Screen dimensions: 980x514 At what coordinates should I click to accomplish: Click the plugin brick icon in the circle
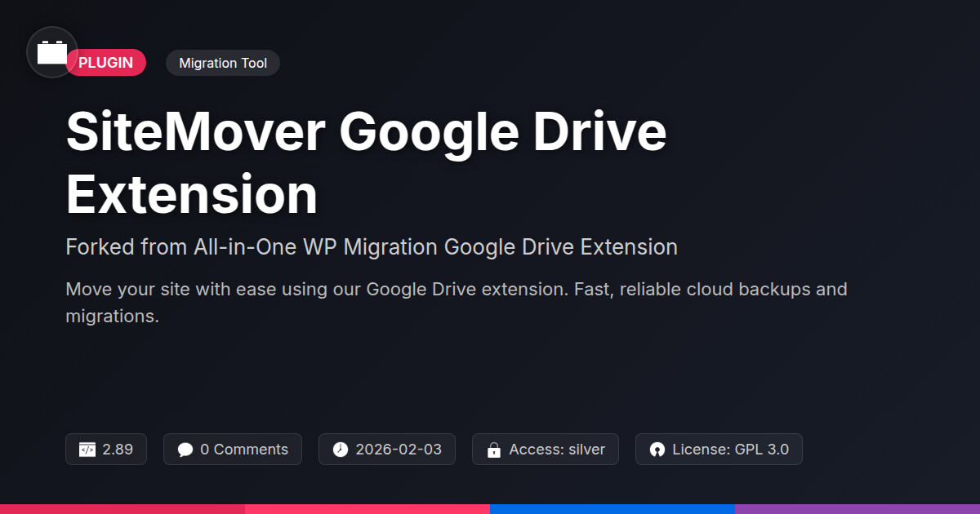point(52,53)
